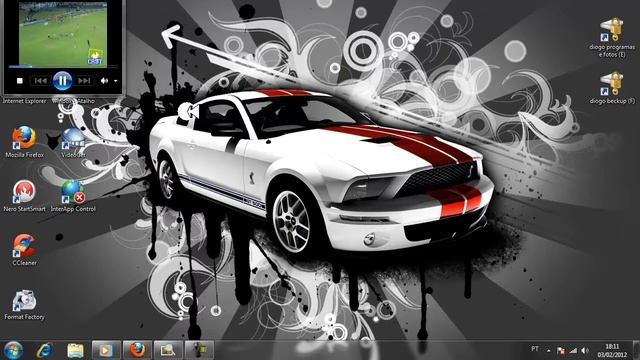Launch CCleaner from the desktop

pyautogui.click(x=24, y=250)
